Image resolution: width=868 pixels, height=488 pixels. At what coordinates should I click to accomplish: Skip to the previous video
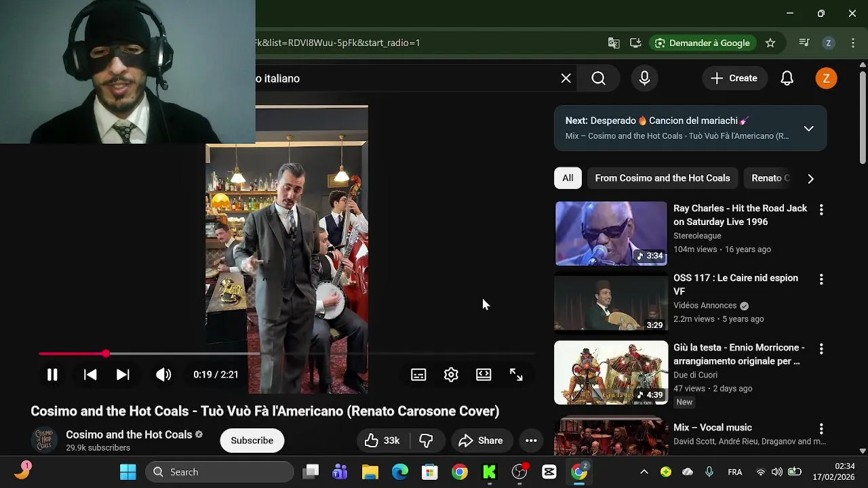(x=90, y=375)
